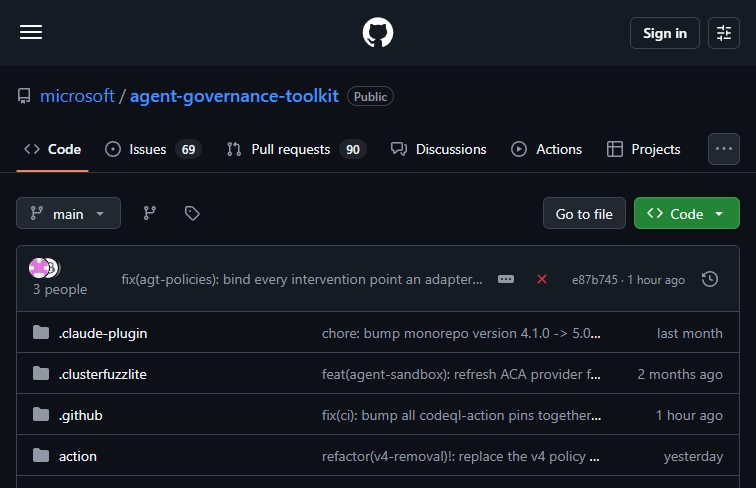Switch to the Projects tab

[644, 149]
